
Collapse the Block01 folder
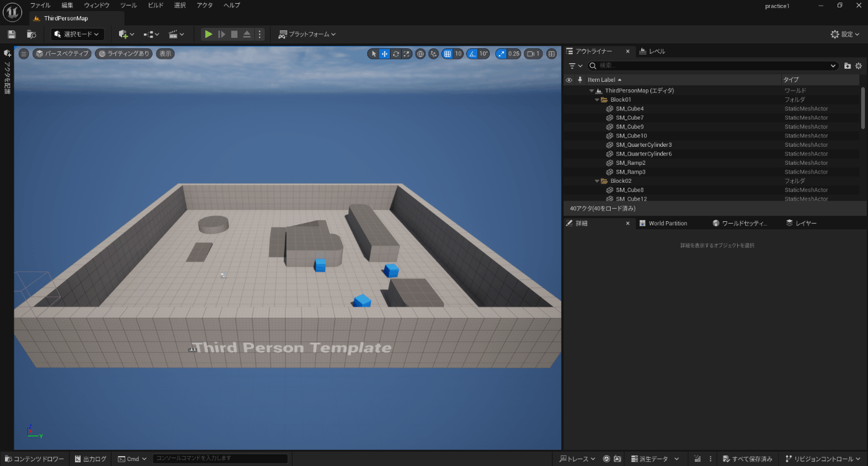(x=598, y=100)
